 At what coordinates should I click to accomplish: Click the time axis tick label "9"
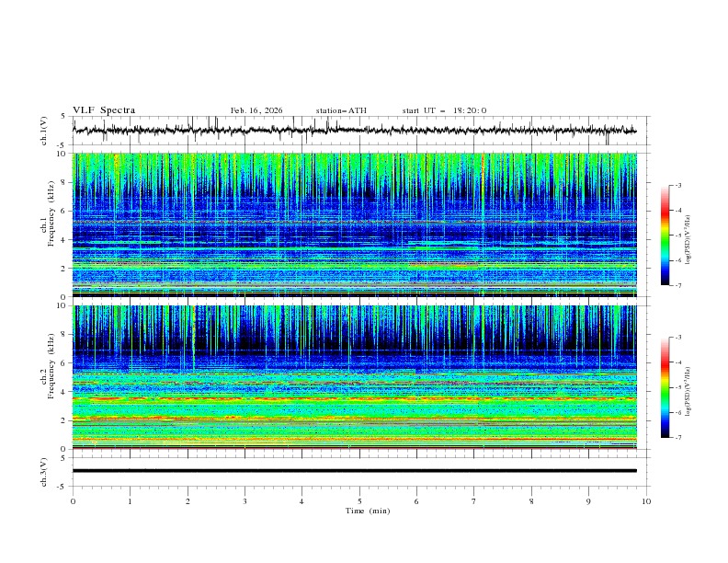pyautogui.click(x=588, y=501)
